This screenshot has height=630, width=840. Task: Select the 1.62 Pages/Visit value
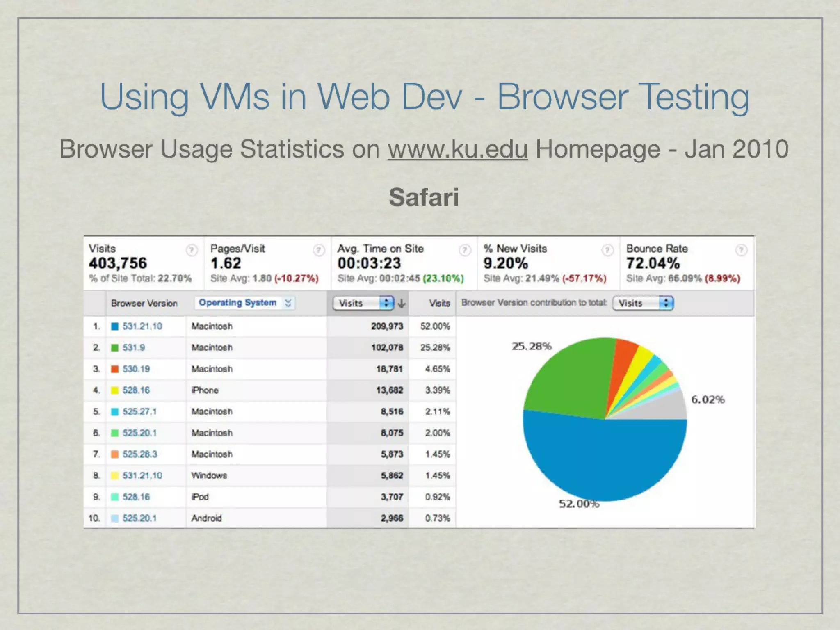click(226, 263)
